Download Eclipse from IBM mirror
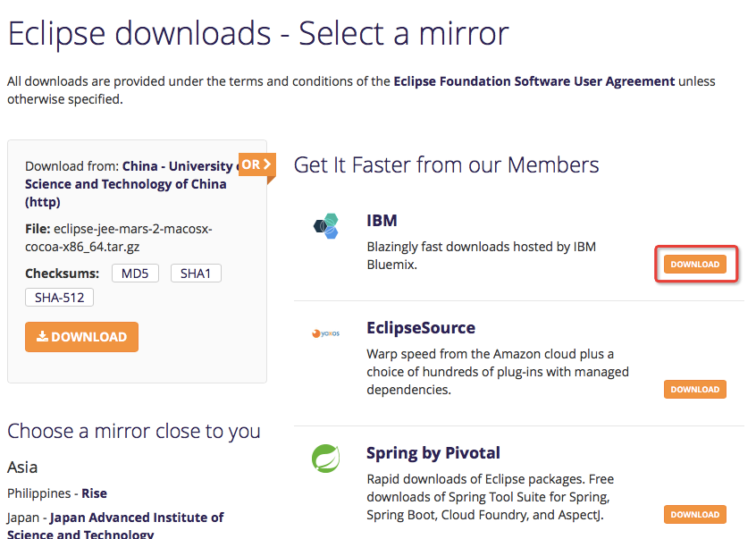Viewport: 756px width, 539px height. coord(694,265)
